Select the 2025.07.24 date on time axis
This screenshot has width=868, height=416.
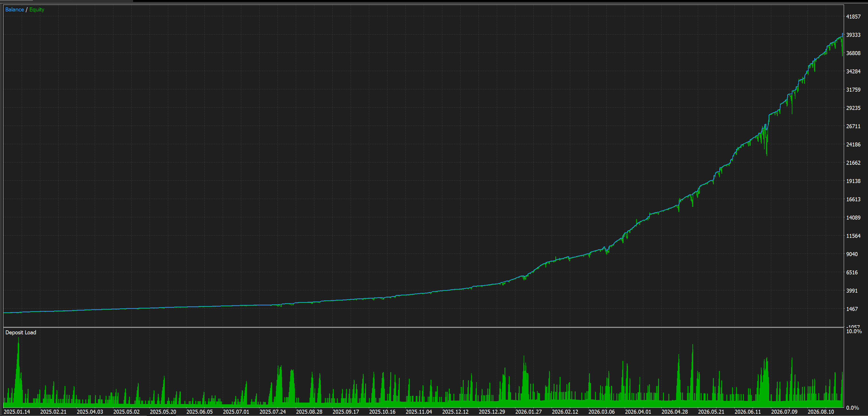[273, 412]
